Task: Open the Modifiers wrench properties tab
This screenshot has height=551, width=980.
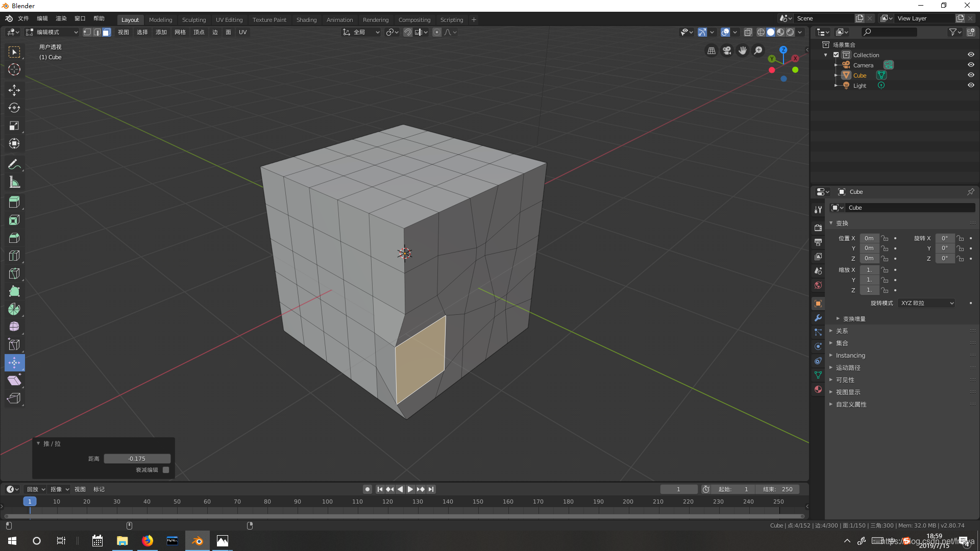Action: 818,318
